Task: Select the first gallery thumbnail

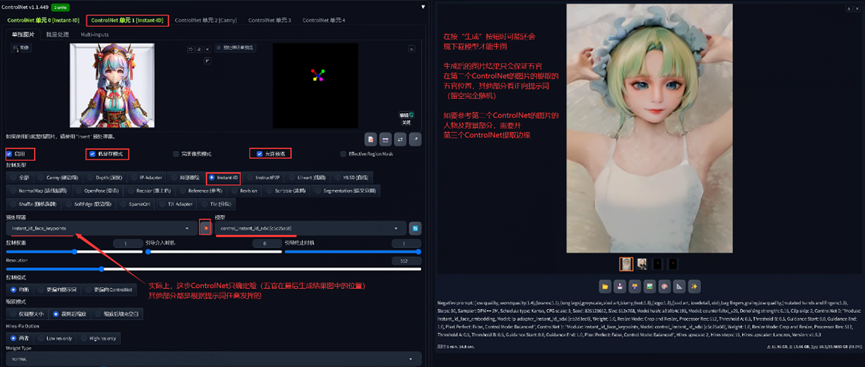Action: tap(626, 264)
